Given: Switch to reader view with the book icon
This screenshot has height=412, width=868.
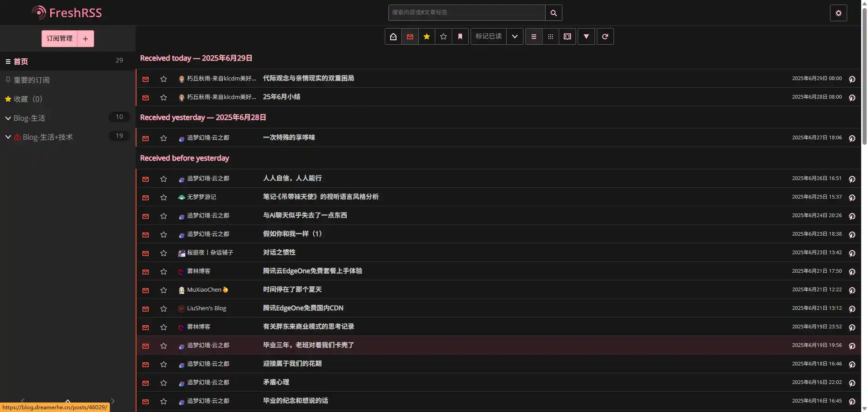Looking at the screenshot, I should [x=567, y=37].
